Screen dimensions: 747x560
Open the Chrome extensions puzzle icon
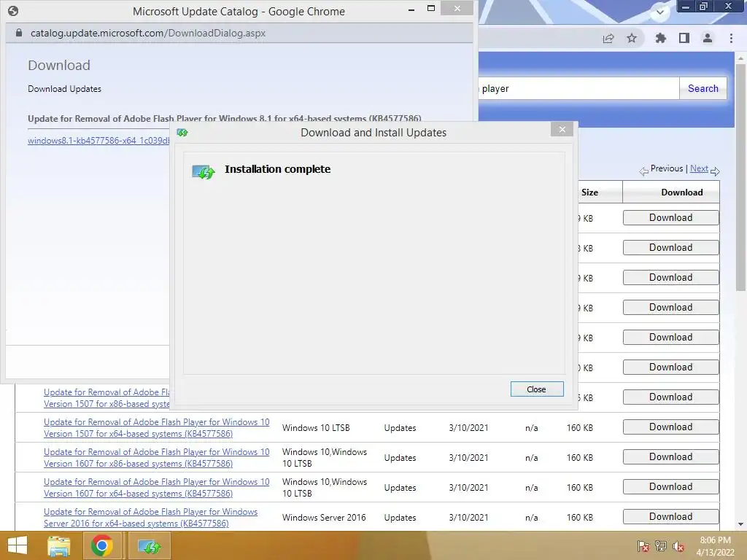coord(660,38)
